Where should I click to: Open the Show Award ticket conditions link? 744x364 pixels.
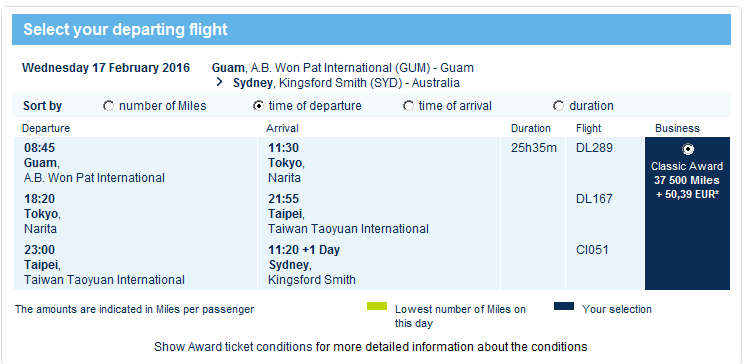point(233,346)
